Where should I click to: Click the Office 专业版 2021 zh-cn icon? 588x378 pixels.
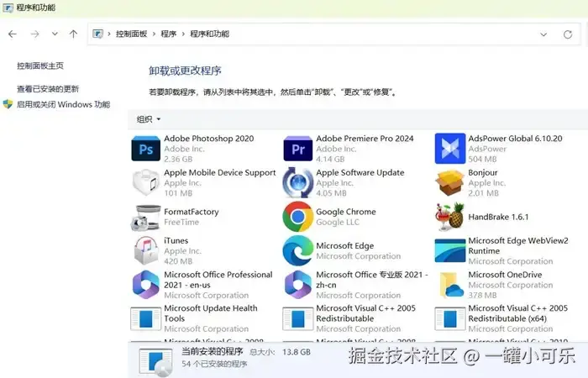click(x=298, y=285)
